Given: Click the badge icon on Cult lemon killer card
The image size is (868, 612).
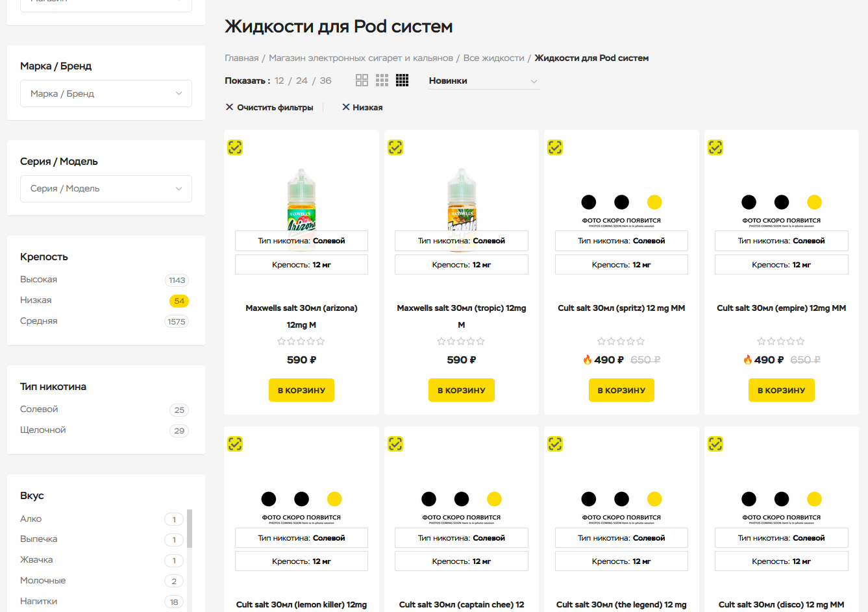Looking at the screenshot, I should click(235, 444).
